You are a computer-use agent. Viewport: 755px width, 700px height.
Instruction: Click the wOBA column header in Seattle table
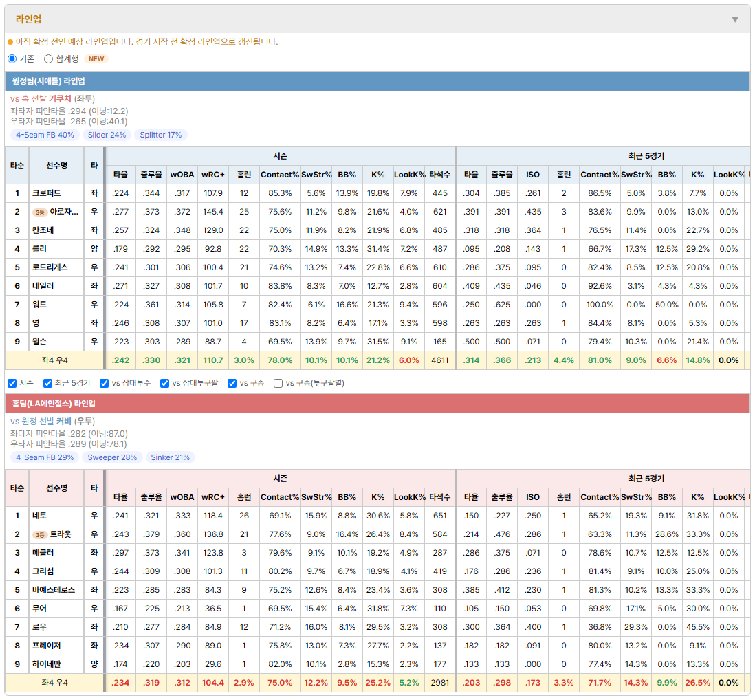pyautogui.click(x=182, y=175)
